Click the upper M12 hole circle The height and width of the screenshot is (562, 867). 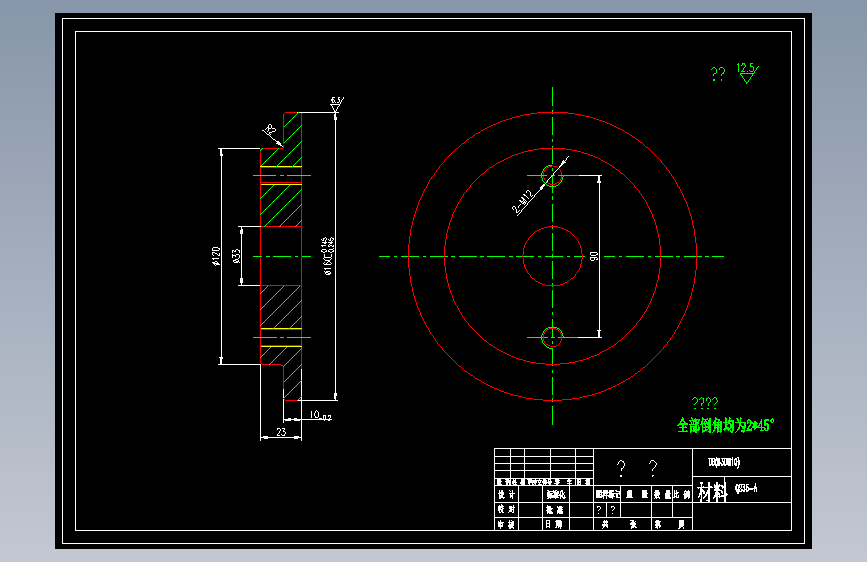[552, 176]
